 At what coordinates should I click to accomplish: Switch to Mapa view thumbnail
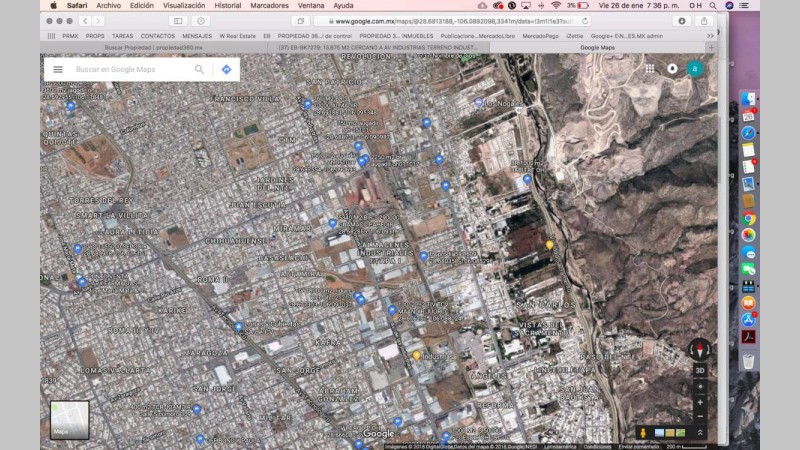[69, 420]
